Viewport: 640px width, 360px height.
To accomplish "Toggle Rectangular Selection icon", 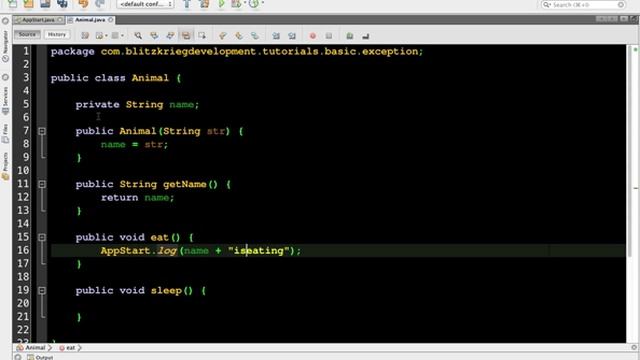I will click(202, 36).
